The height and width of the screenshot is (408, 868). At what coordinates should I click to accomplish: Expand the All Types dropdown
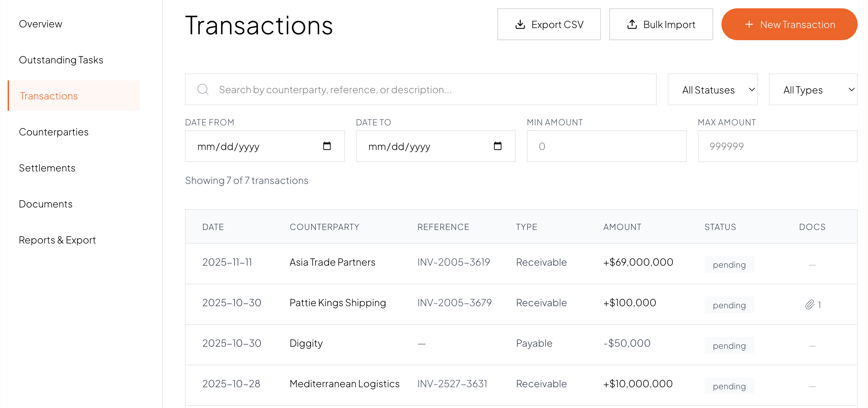pyautogui.click(x=813, y=90)
